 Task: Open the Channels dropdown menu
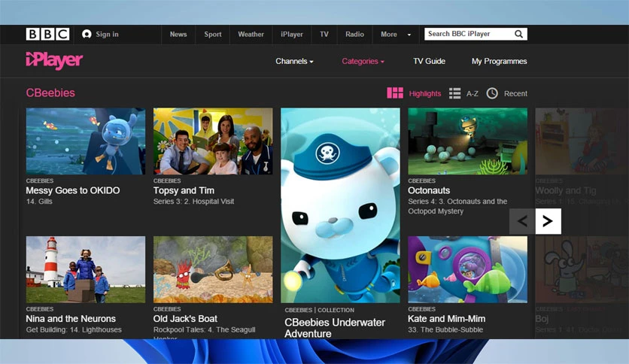(x=294, y=62)
